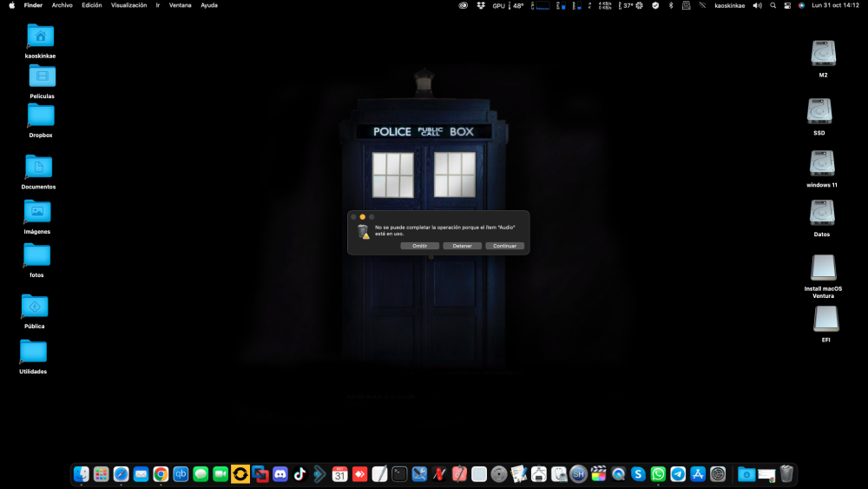
Task: Open the Ir menu
Action: tap(158, 5)
